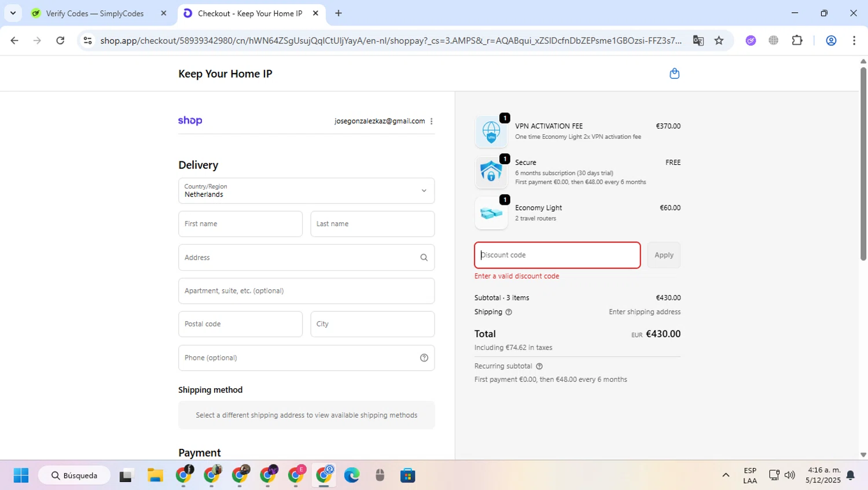Open account options next to josegonzalezkaz@gmail.com
This screenshot has width=868, height=490.
click(432, 121)
